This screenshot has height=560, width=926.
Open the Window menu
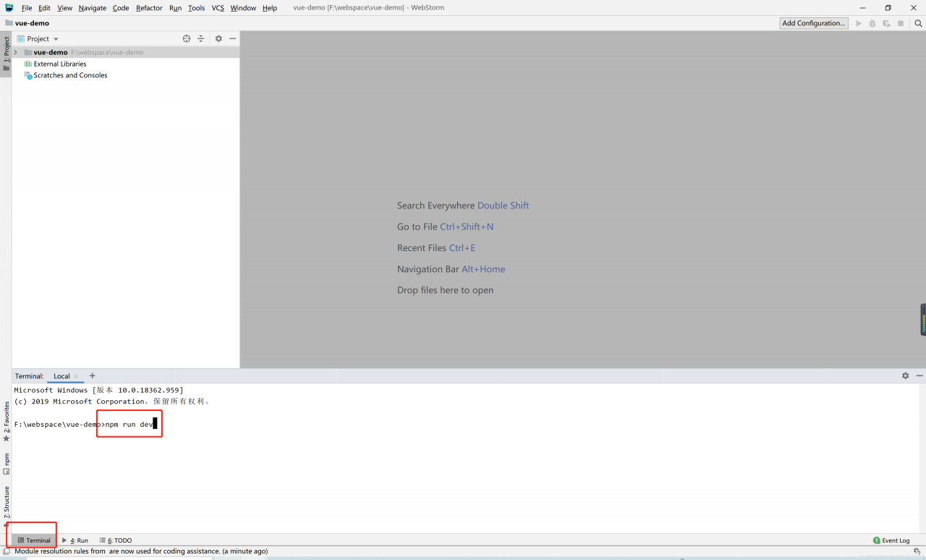click(243, 8)
